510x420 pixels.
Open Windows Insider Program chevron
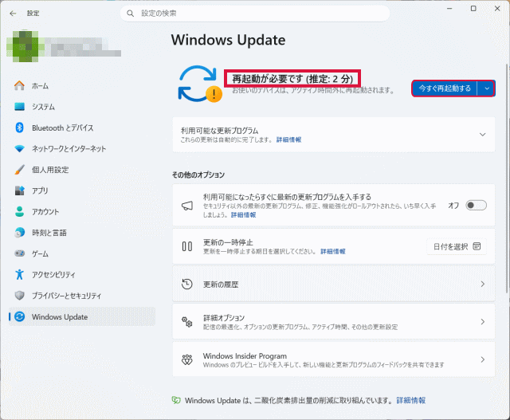(x=483, y=359)
